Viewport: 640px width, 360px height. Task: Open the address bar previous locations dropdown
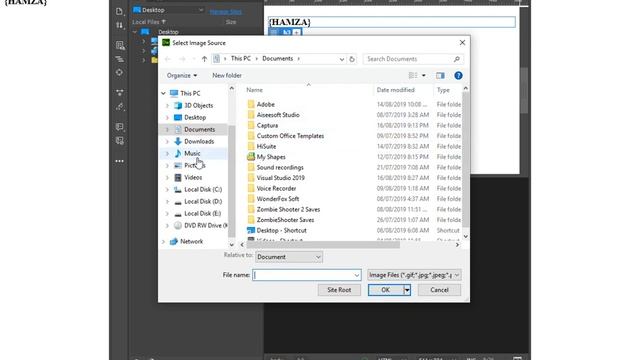tap(342, 59)
